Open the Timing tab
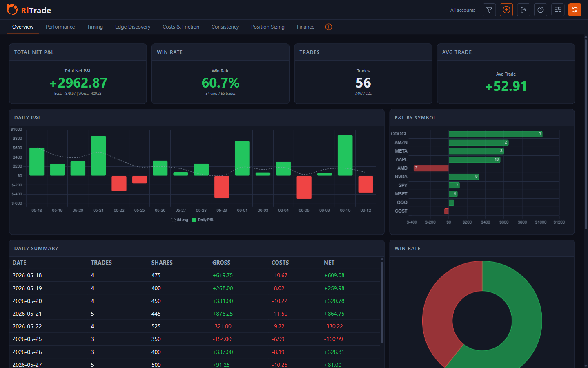The height and width of the screenshot is (368, 588). click(x=95, y=27)
